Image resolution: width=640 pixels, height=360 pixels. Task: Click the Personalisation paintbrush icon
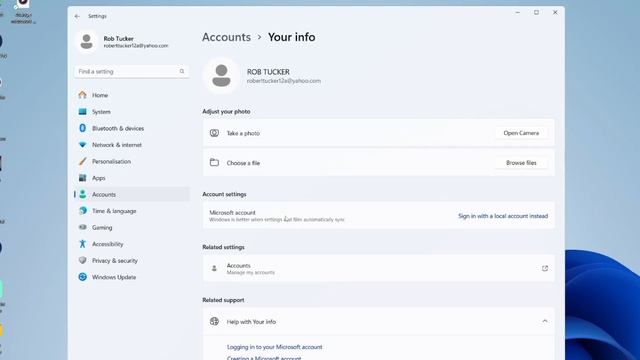tap(82, 161)
